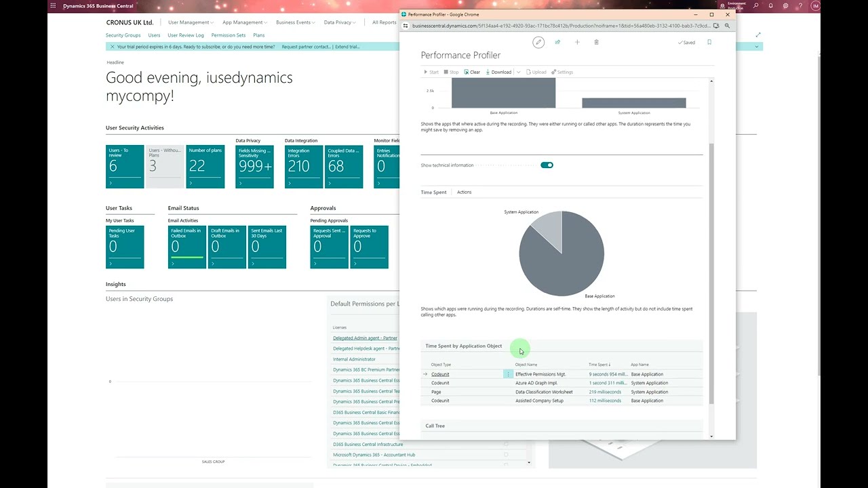Open Failed Emails in Outbox tile
This screenshot has width=868, height=488.
pyautogui.click(x=187, y=247)
